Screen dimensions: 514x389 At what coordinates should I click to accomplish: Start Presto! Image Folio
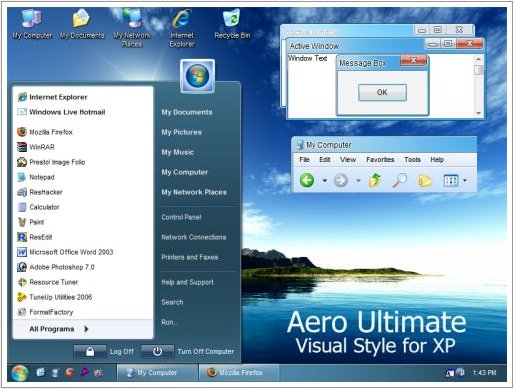click(51, 162)
